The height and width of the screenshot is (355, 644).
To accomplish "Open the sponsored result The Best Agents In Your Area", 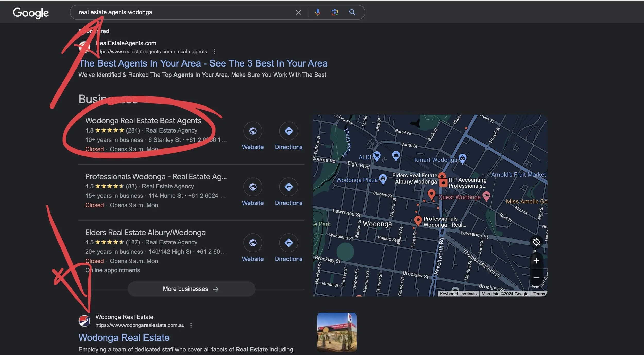I will point(203,63).
